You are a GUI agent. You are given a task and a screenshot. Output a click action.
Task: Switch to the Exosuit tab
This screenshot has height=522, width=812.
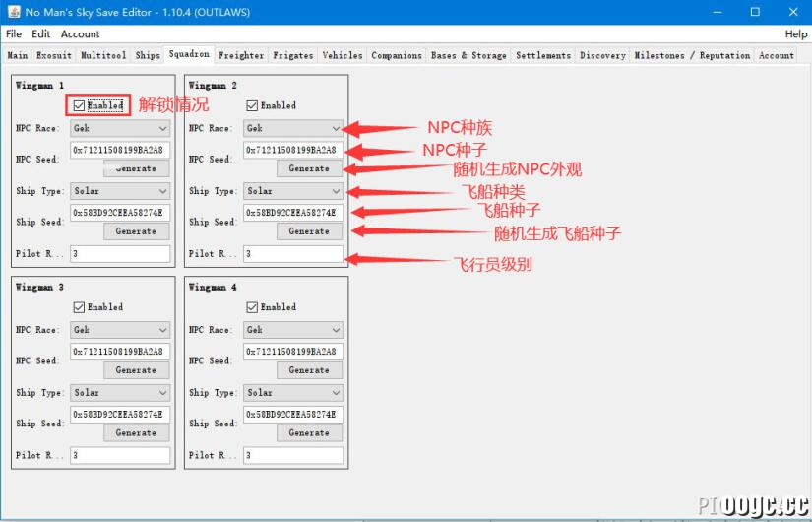tap(54, 55)
